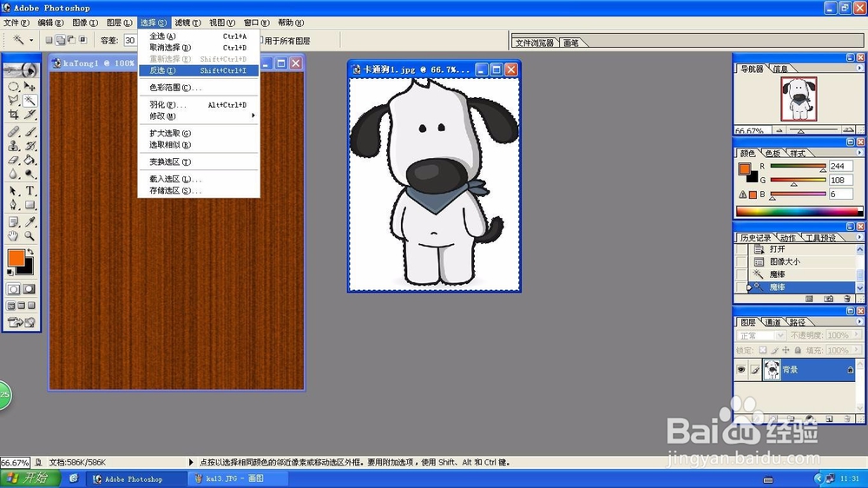Click Jump to ImageReady button

pyautogui.click(x=22, y=322)
